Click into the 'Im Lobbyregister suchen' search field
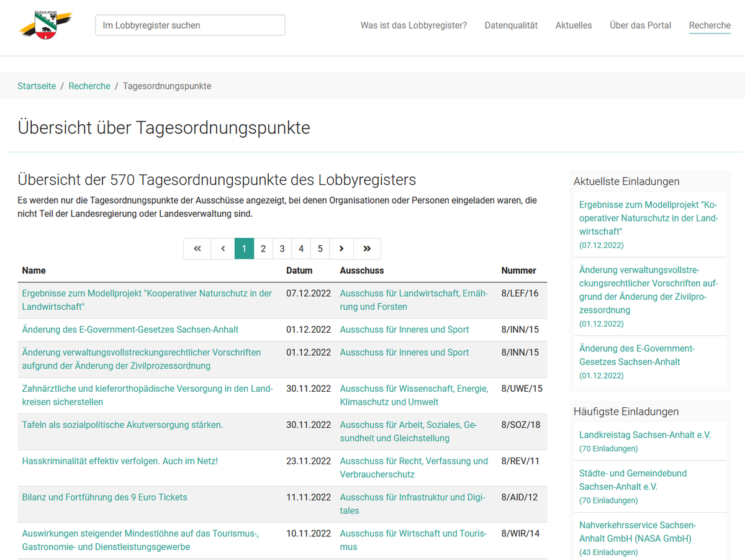Screen dimensions: 745x560 [x=189, y=25]
